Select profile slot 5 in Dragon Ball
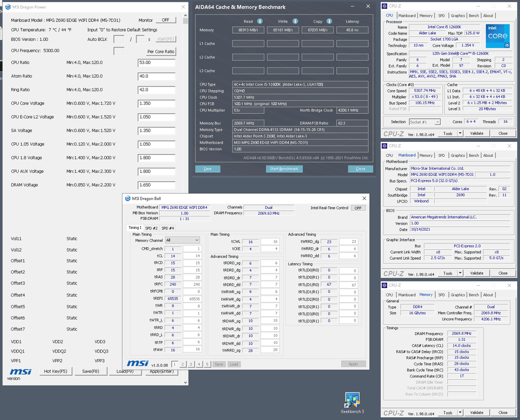This screenshot has width=520, height=420. 207,364
